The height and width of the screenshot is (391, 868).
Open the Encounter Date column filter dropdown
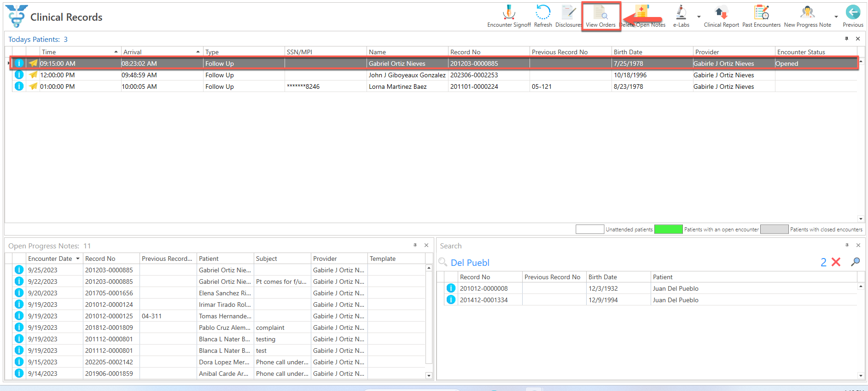coord(78,259)
